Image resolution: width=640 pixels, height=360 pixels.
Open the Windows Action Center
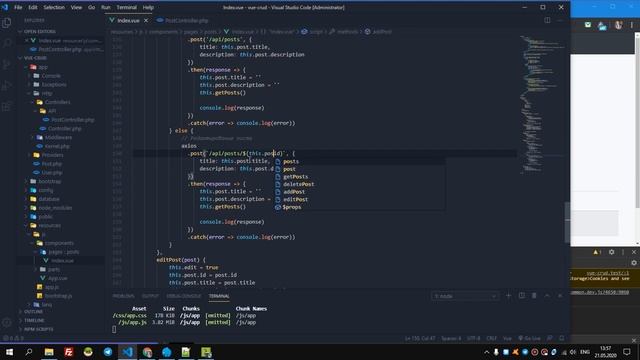627,352
